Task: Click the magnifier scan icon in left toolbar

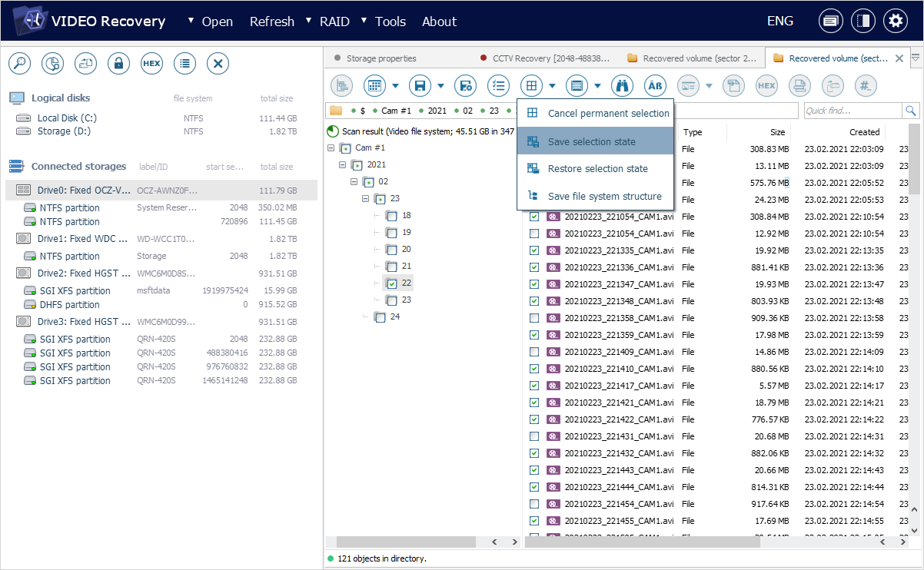Action: point(19,64)
